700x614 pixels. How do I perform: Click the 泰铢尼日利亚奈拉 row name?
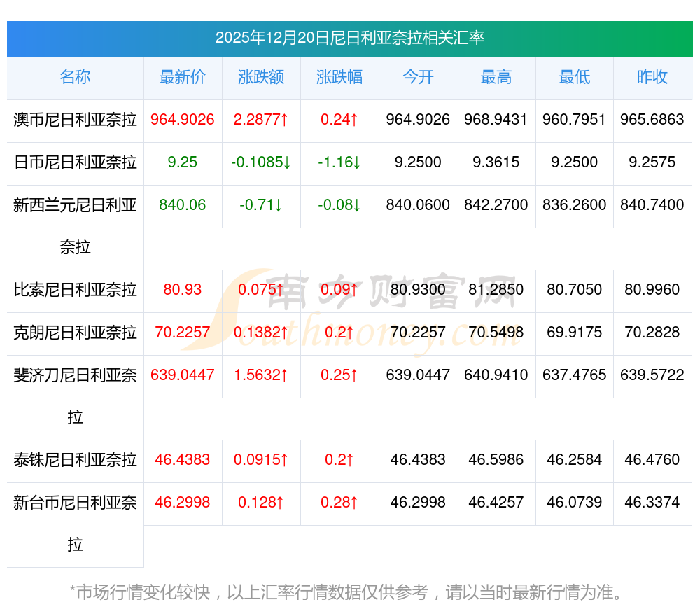(x=75, y=460)
